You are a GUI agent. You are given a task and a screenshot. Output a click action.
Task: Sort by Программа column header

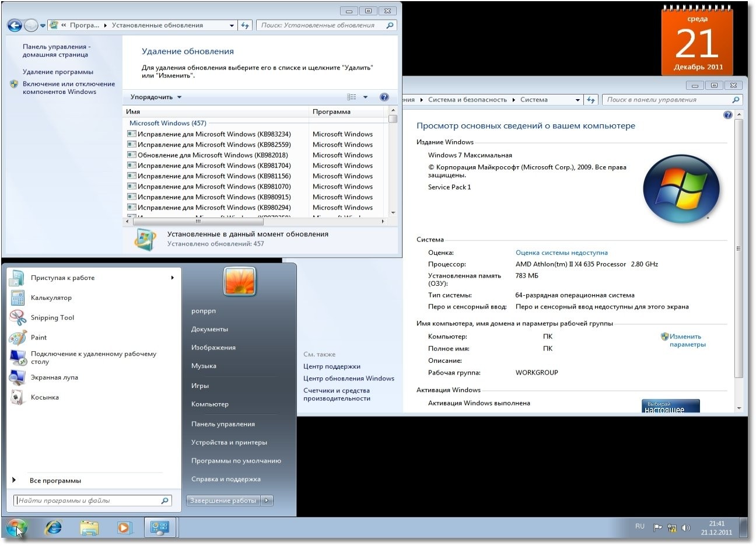tap(348, 111)
